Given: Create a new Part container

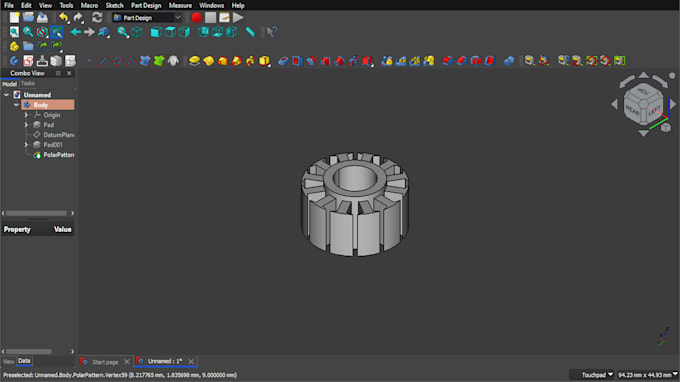Looking at the screenshot, I should pyautogui.click(x=14, y=46).
